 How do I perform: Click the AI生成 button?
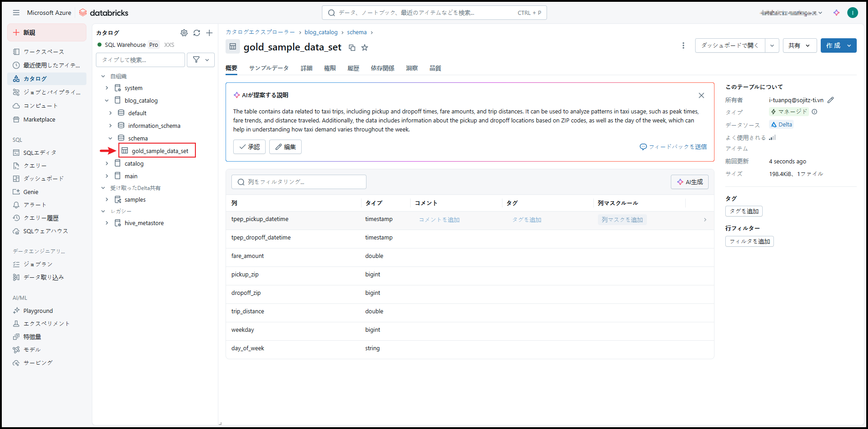pos(689,182)
